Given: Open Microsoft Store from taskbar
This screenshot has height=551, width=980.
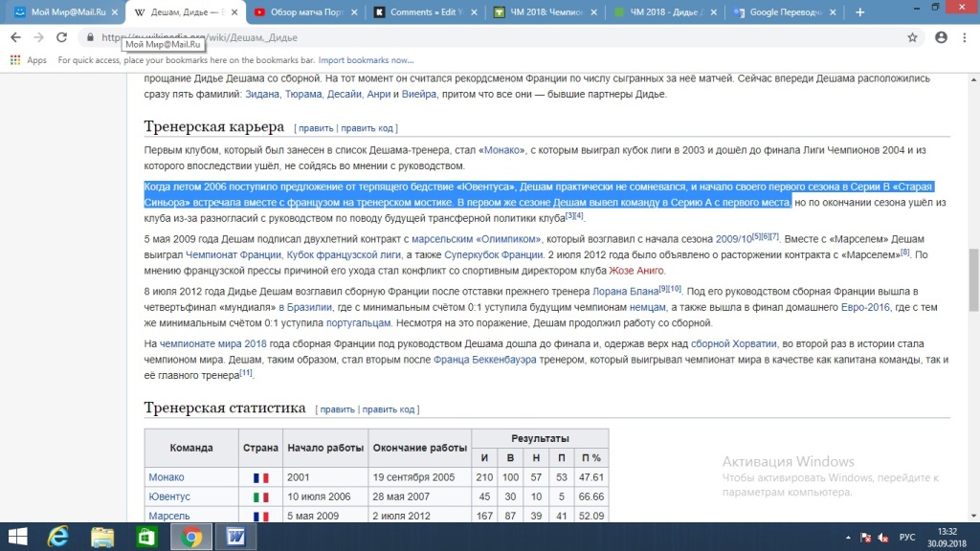Looking at the screenshot, I should click(x=146, y=537).
